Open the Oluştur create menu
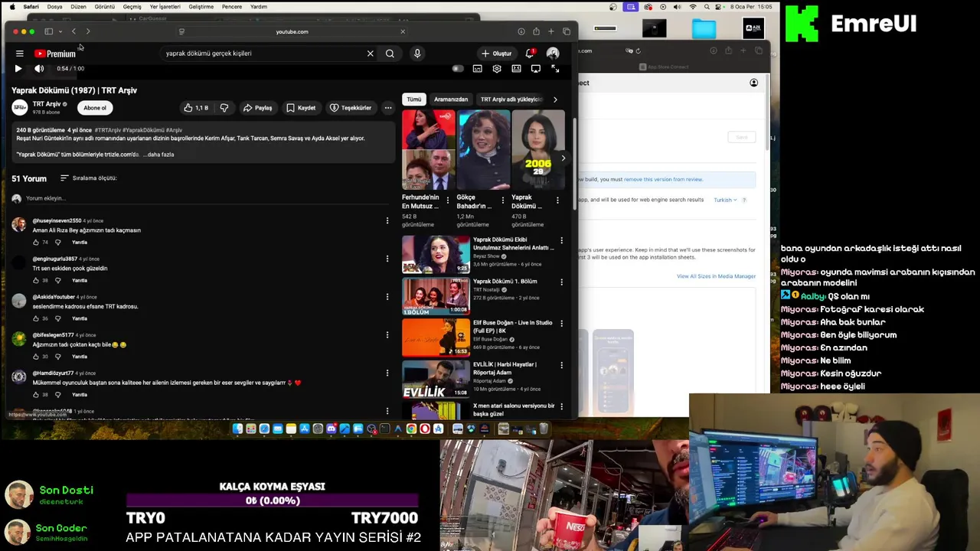 coord(496,54)
